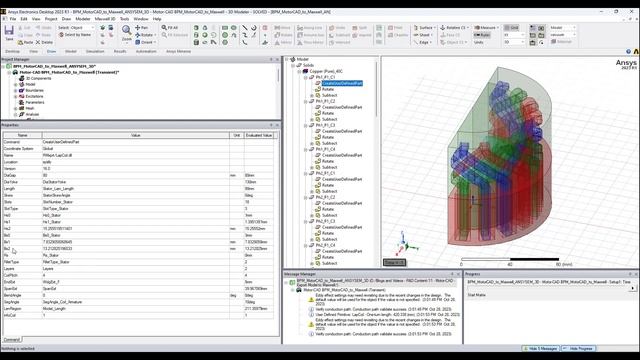Image resolution: width=640 pixels, height=360 pixels.
Task: Click the draw arc icon
Action: [x=253, y=27]
